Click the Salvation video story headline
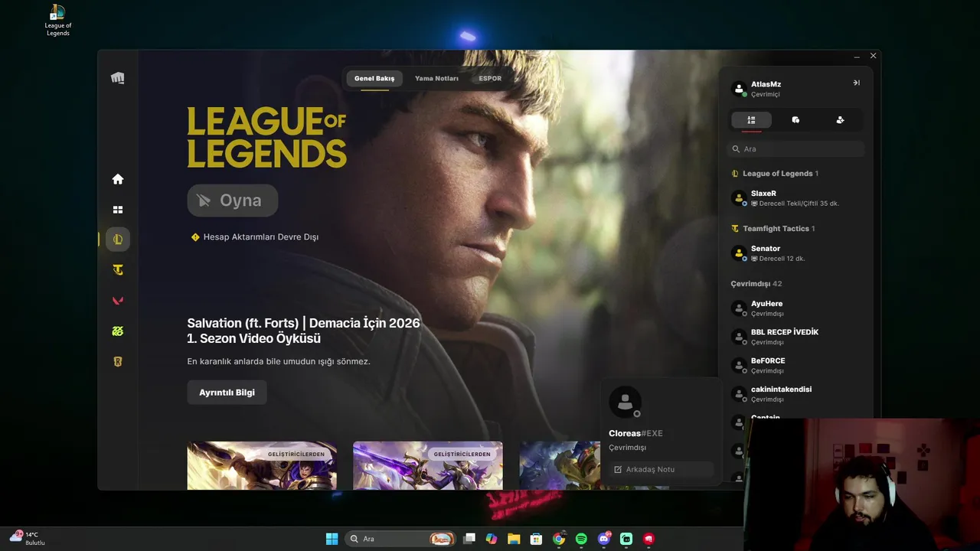This screenshot has height=551, width=980. click(303, 331)
